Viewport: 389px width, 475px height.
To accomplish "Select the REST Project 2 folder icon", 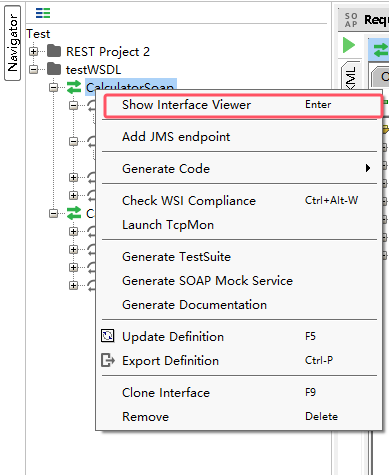I will click(x=54, y=51).
